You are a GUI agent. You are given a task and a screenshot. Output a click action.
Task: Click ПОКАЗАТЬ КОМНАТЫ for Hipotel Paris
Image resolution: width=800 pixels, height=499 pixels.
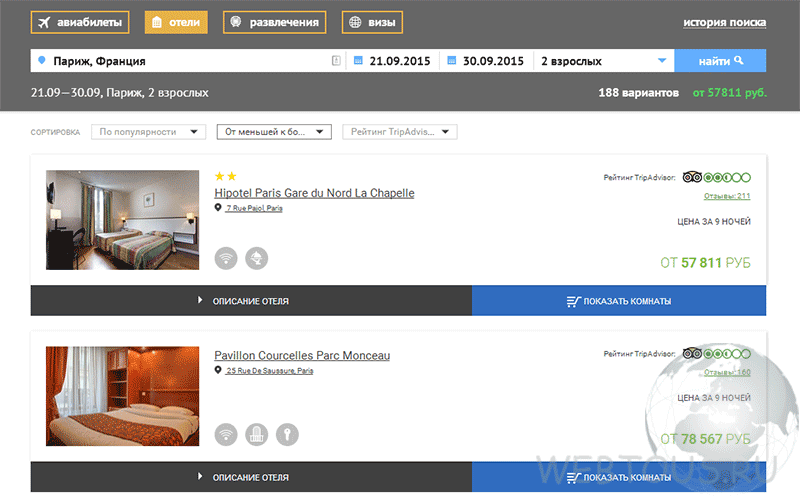coord(619,301)
